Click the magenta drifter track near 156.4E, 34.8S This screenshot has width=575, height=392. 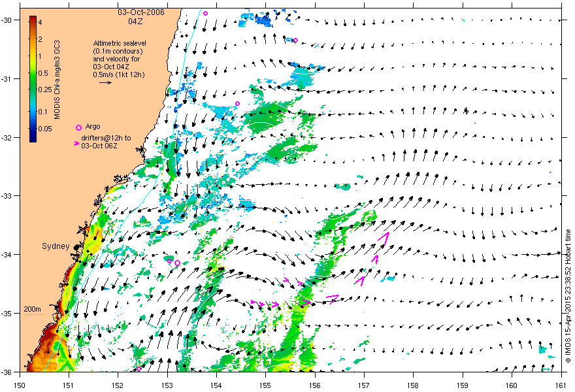[333, 299]
